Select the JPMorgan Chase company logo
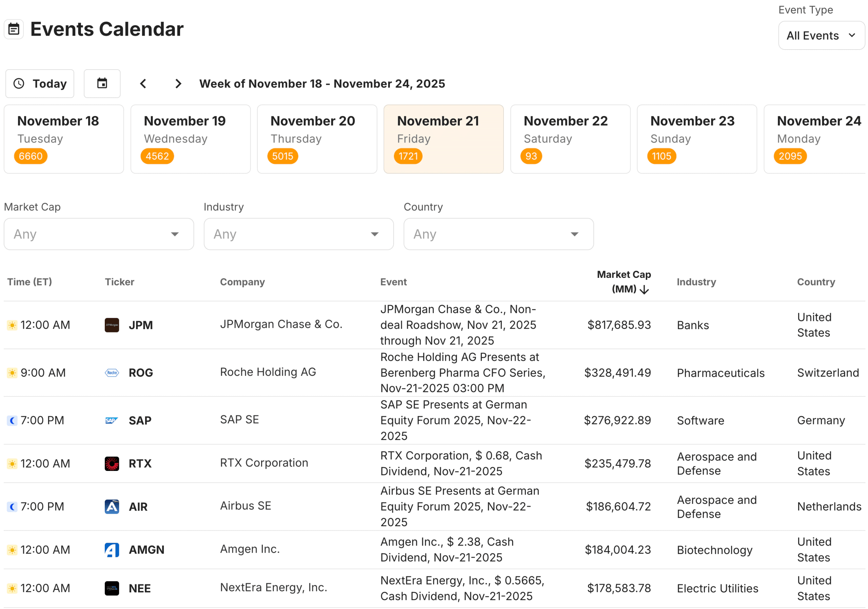Image resolution: width=868 pixels, height=609 pixels. pyautogui.click(x=112, y=325)
